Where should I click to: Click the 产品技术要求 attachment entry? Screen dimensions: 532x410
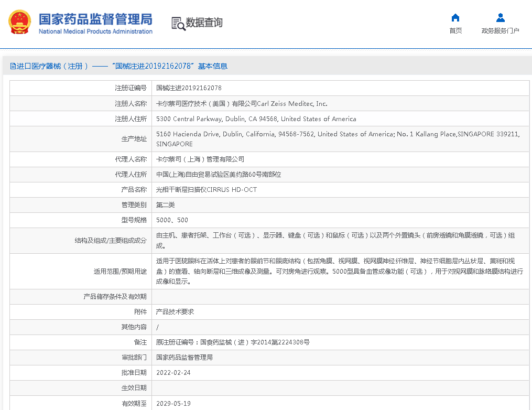(175, 312)
